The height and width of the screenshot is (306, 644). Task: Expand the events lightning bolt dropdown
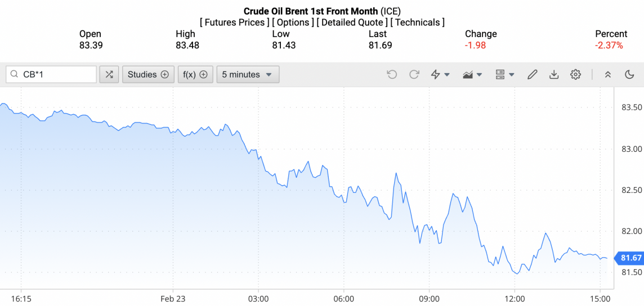[440, 74]
